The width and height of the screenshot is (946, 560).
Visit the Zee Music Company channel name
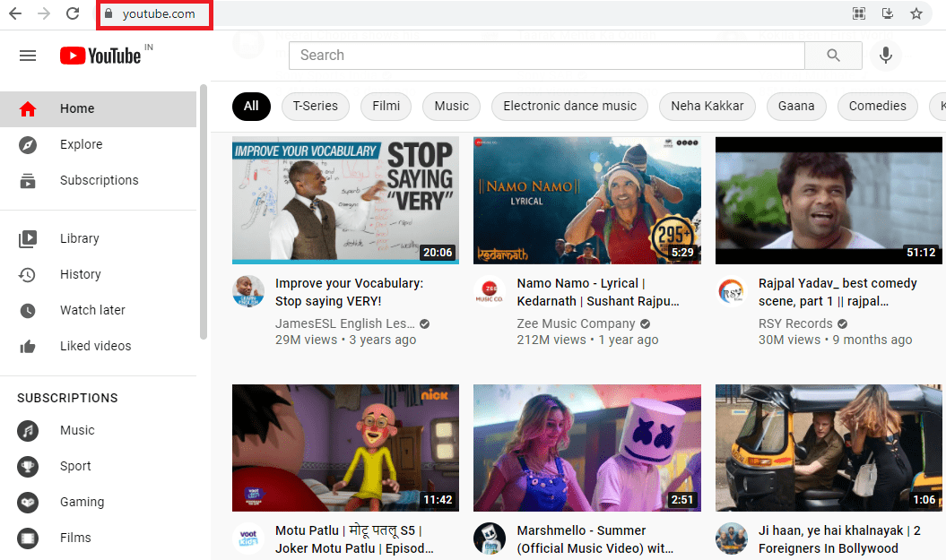point(577,323)
